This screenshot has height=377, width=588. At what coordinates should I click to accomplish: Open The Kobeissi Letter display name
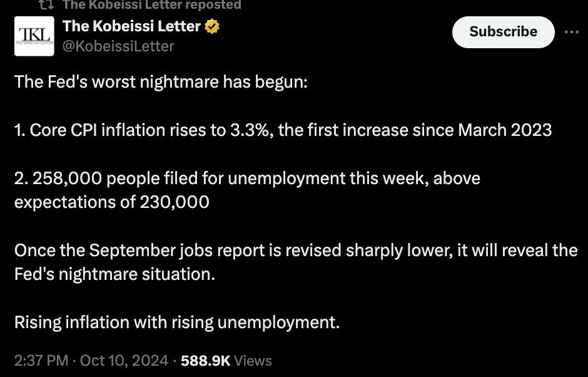click(x=131, y=26)
